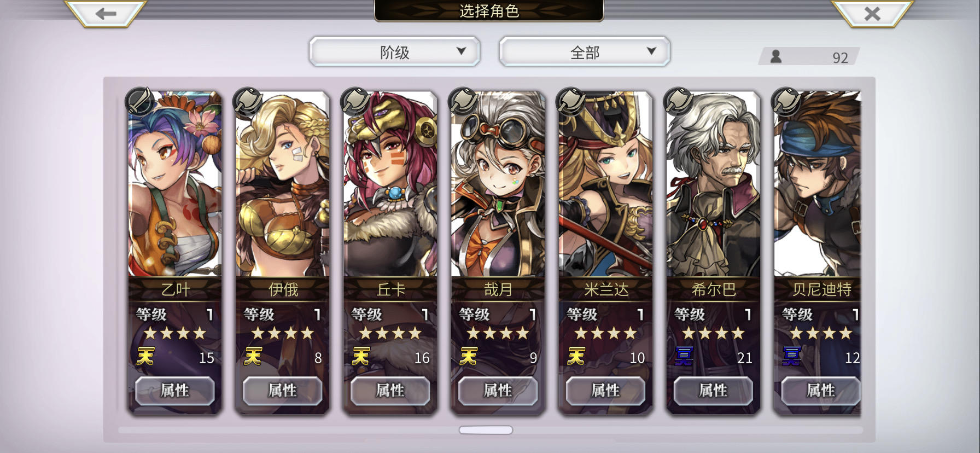Click the sword weapon icon on 乙叶's card
This screenshot has height=453, width=980.
coord(139,101)
